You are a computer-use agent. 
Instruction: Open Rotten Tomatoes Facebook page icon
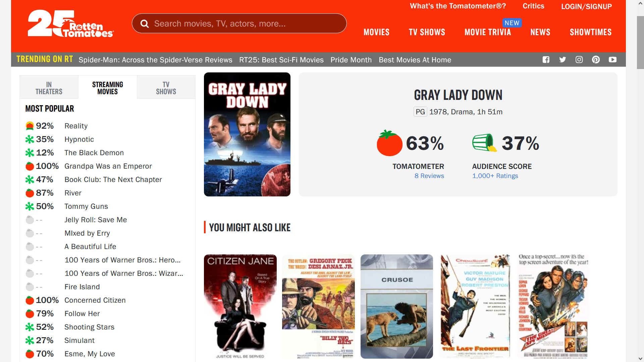point(546,60)
